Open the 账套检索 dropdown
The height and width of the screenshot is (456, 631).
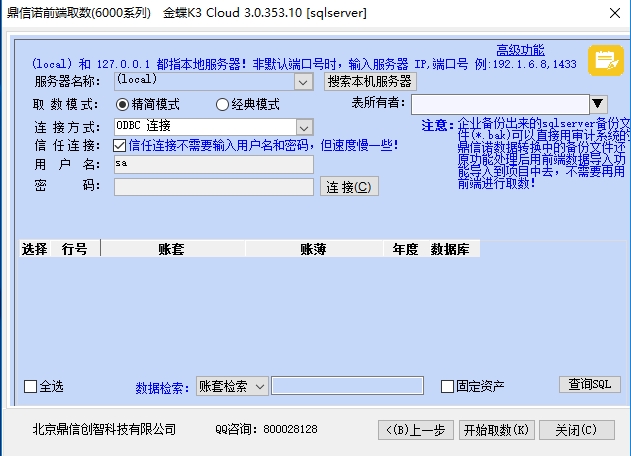pyautogui.click(x=232, y=386)
